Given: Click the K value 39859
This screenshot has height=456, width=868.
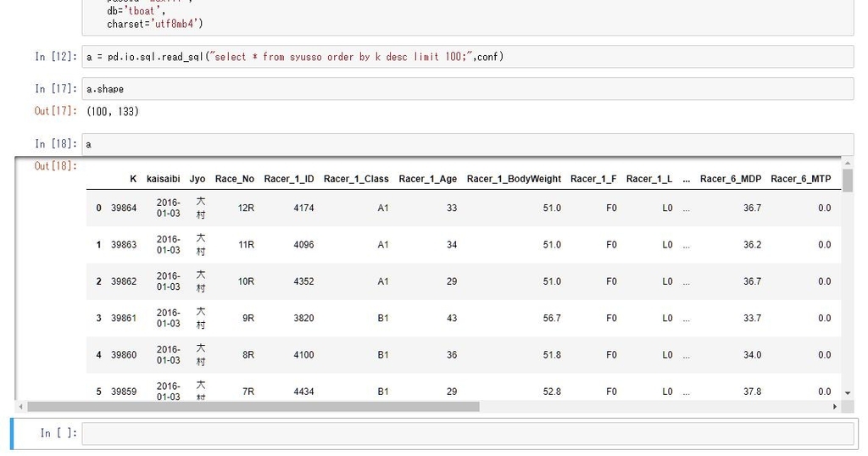Looking at the screenshot, I should click(124, 392).
